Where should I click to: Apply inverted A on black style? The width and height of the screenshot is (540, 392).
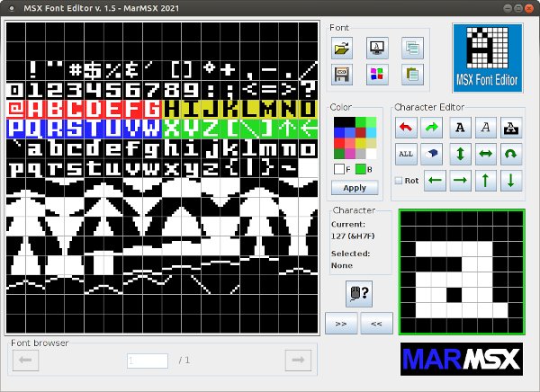511,128
